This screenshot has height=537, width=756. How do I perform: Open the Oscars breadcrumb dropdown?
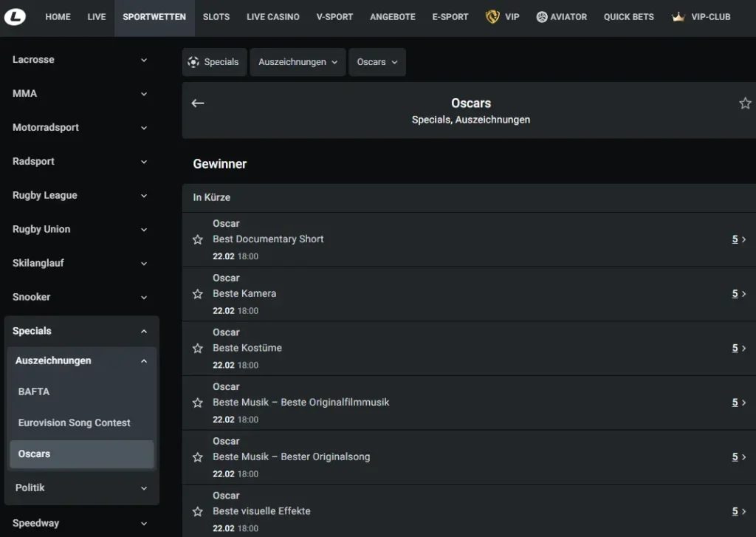tap(377, 62)
